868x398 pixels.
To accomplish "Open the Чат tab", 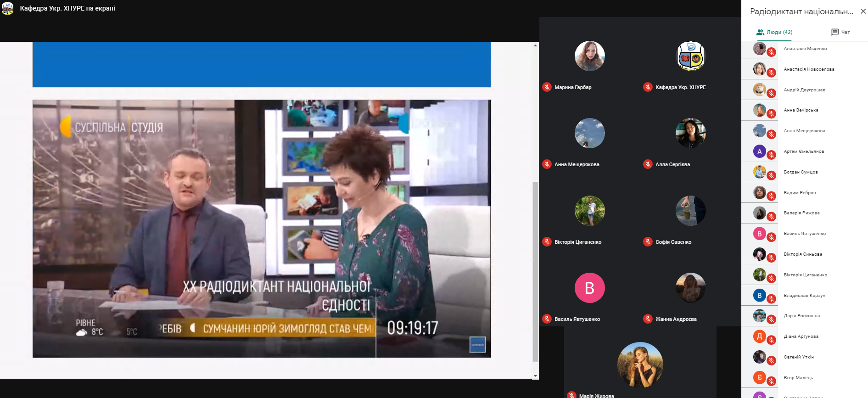I will [x=840, y=32].
